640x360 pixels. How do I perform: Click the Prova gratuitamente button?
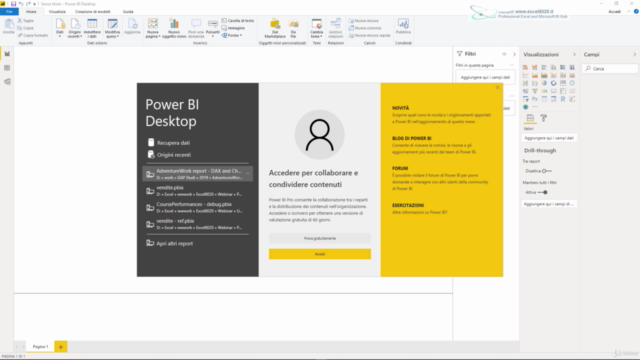(320, 238)
